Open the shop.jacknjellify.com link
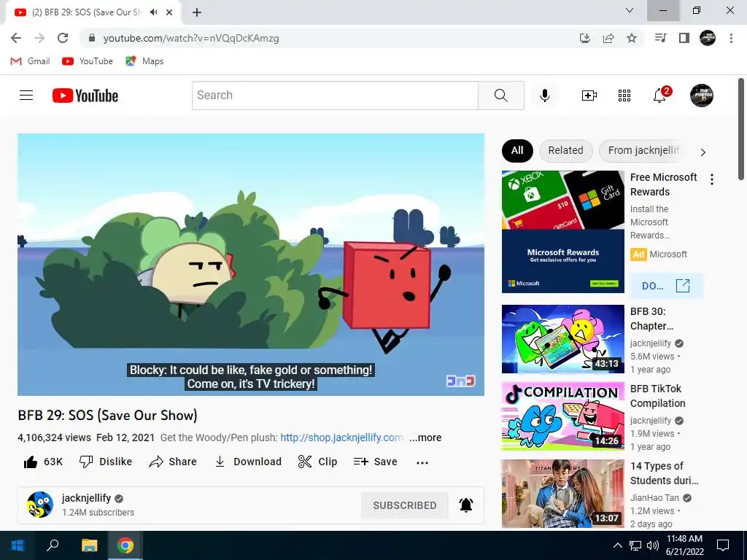Screen dimensions: 747x560 coord(341,437)
